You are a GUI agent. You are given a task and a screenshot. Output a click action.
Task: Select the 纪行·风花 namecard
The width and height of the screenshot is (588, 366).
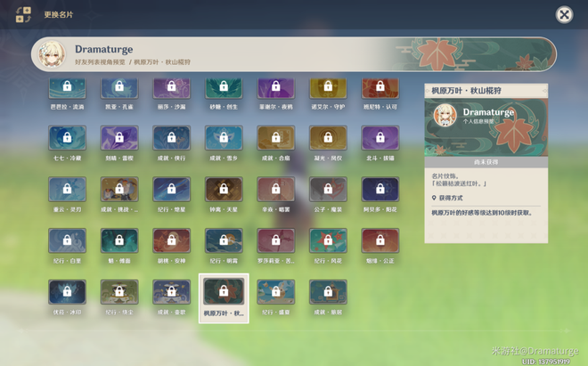click(328, 240)
